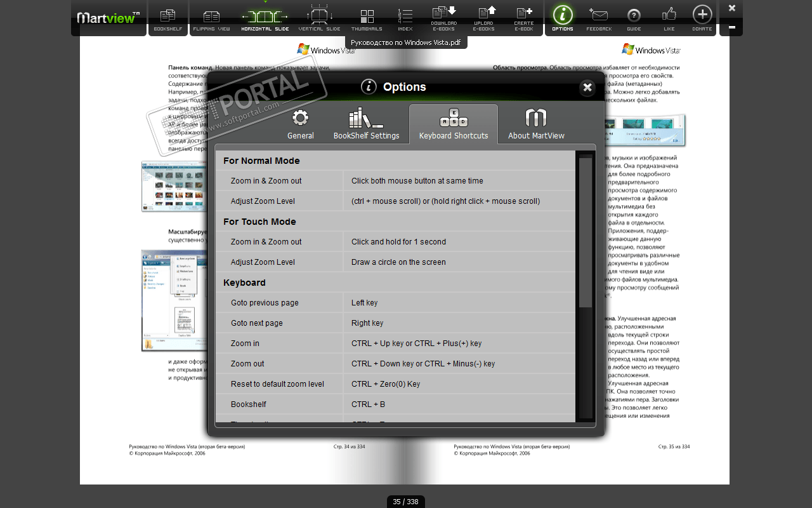The width and height of the screenshot is (812, 508).
Task: Open the Feedback form
Action: click(x=599, y=18)
